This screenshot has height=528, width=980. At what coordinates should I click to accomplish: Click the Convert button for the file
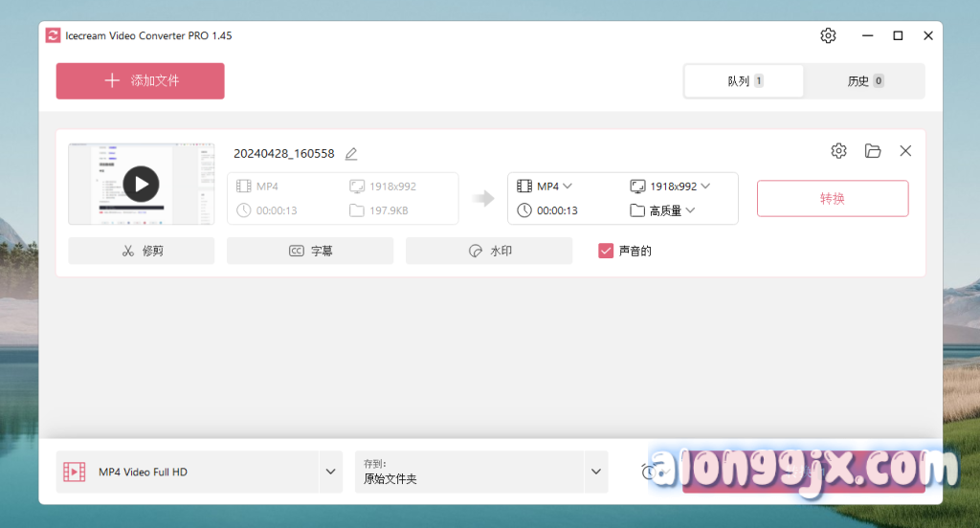pyautogui.click(x=832, y=199)
